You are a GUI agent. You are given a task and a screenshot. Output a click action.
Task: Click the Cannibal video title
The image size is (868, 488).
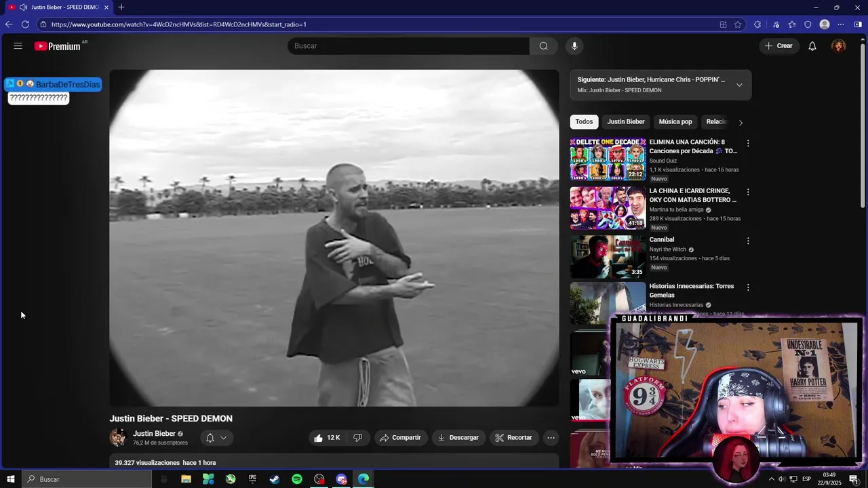[662, 240]
